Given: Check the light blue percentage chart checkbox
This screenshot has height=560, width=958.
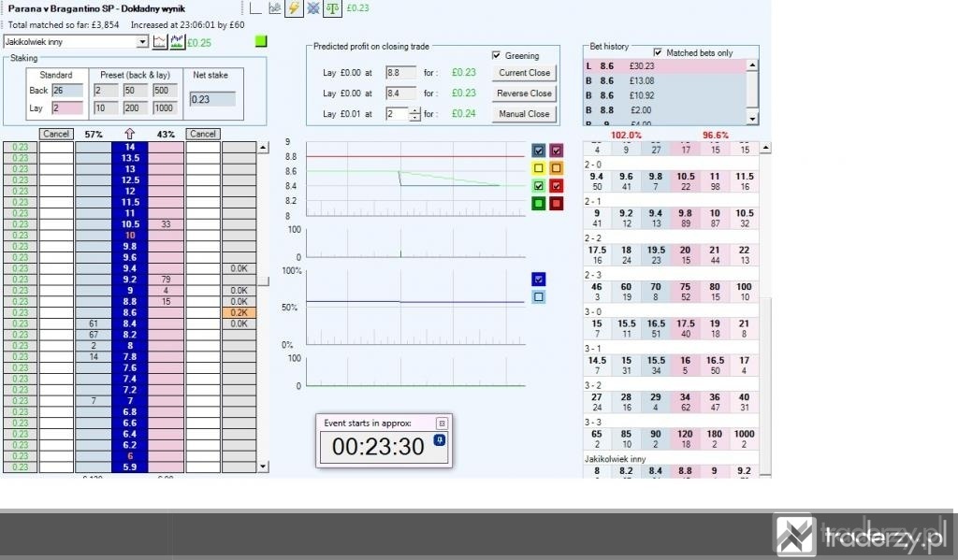Looking at the screenshot, I should click(538, 296).
